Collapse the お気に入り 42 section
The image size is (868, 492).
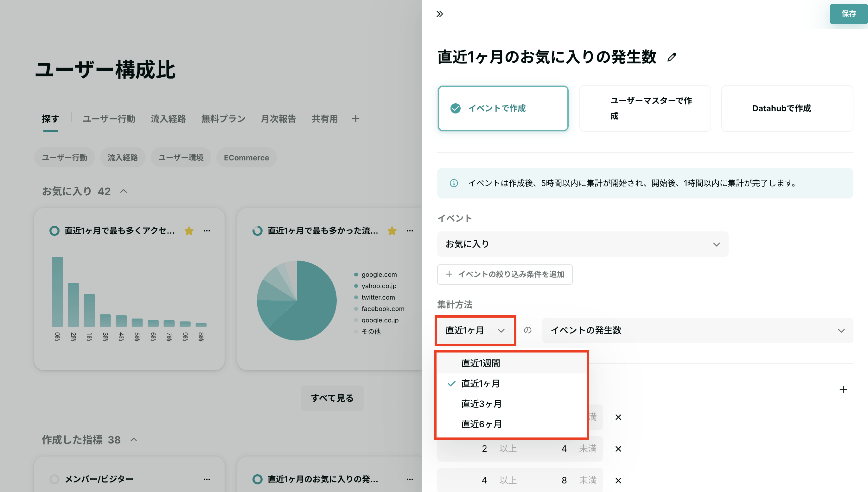click(124, 191)
